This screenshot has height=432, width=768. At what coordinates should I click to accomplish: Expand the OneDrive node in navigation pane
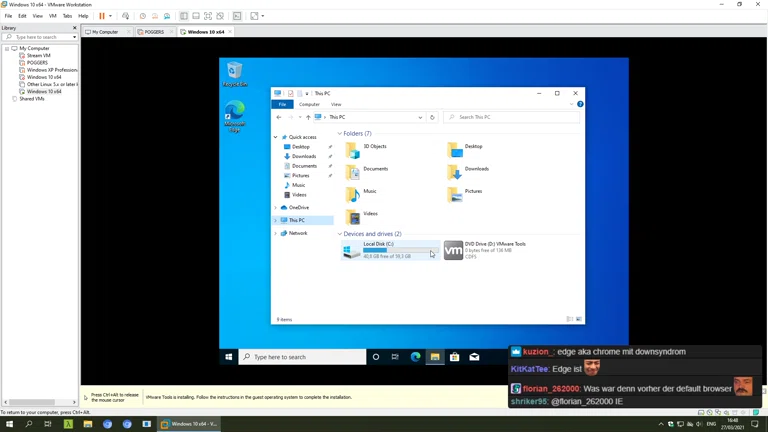point(276,208)
